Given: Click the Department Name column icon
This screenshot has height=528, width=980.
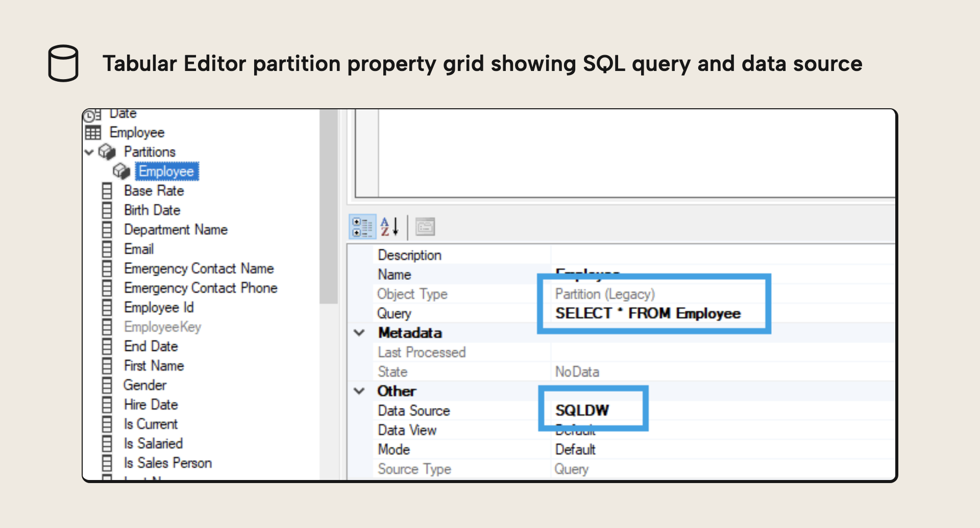Looking at the screenshot, I should 107,230.
